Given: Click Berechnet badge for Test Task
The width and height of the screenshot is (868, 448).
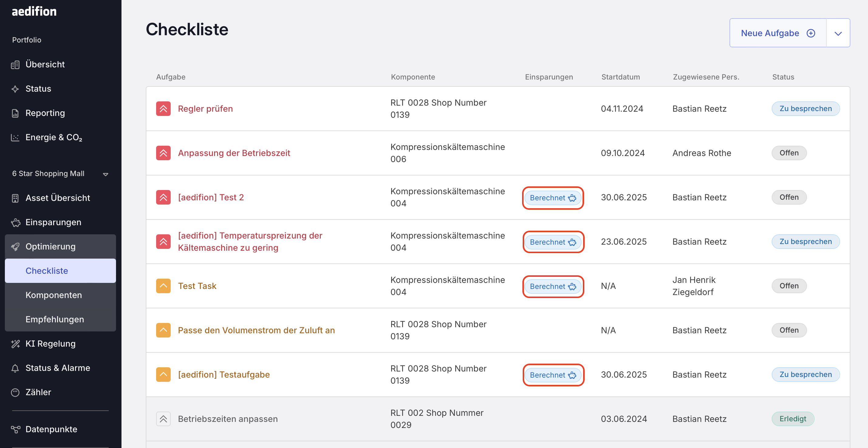Looking at the screenshot, I should coord(553,286).
